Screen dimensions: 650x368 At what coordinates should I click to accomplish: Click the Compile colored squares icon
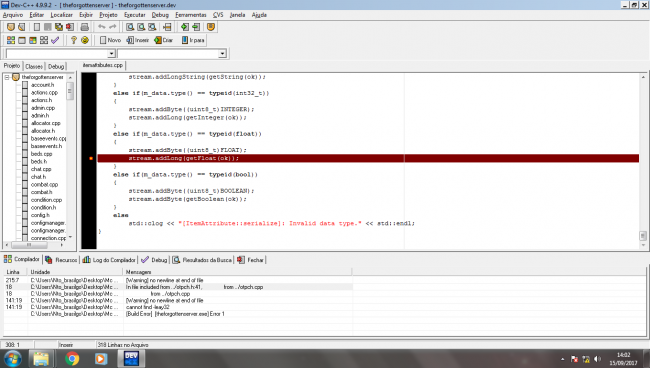(x=11, y=40)
